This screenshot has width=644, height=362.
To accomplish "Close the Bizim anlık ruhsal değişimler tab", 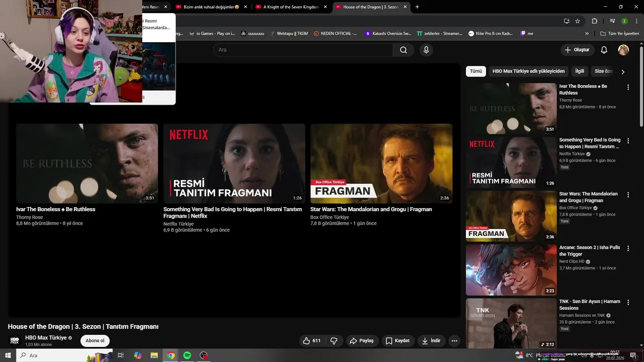I will pos(246,7).
